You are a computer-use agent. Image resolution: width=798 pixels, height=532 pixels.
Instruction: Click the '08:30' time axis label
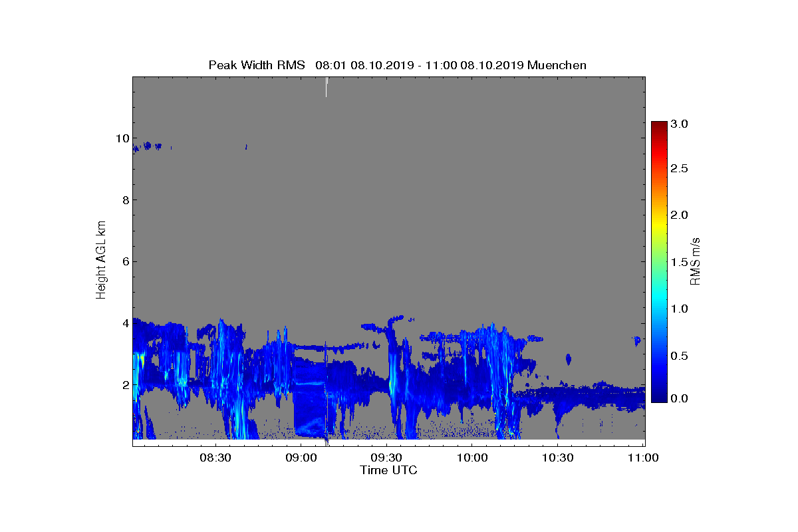[x=215, y=458]
